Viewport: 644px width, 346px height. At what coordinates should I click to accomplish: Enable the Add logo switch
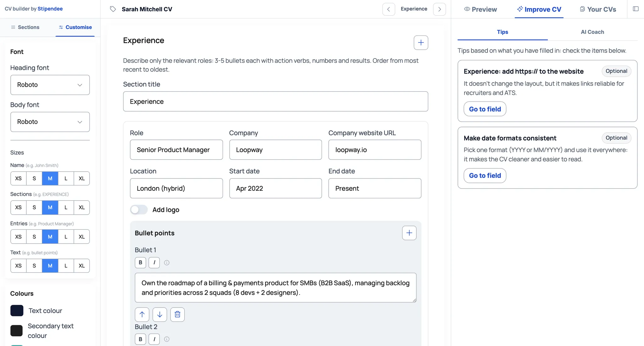pos(139,210)
